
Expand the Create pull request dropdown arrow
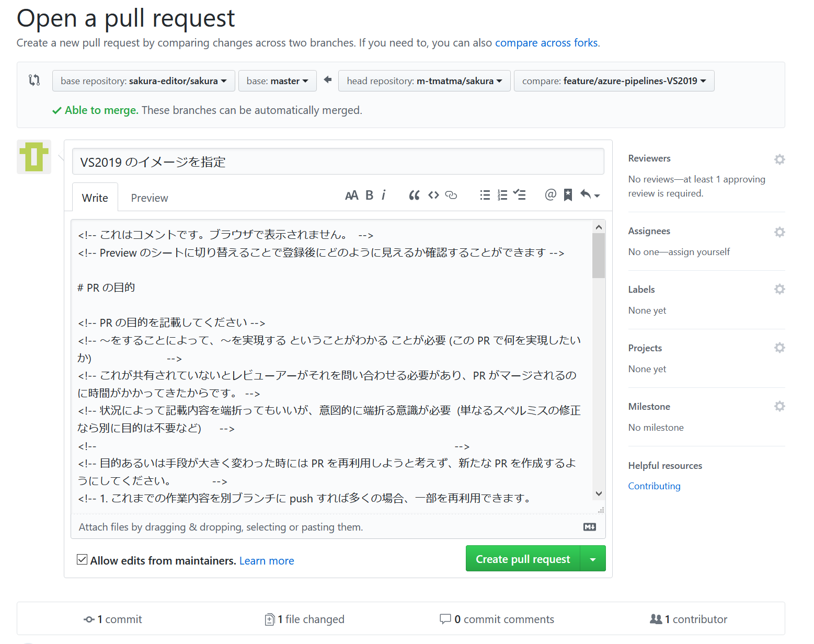[x=593, y=558]
